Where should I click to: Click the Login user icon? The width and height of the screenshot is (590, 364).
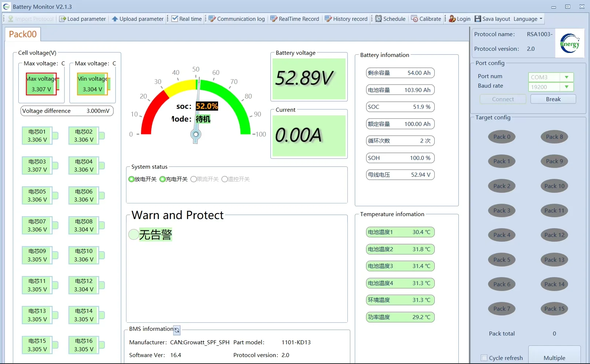tap(452, 19)
